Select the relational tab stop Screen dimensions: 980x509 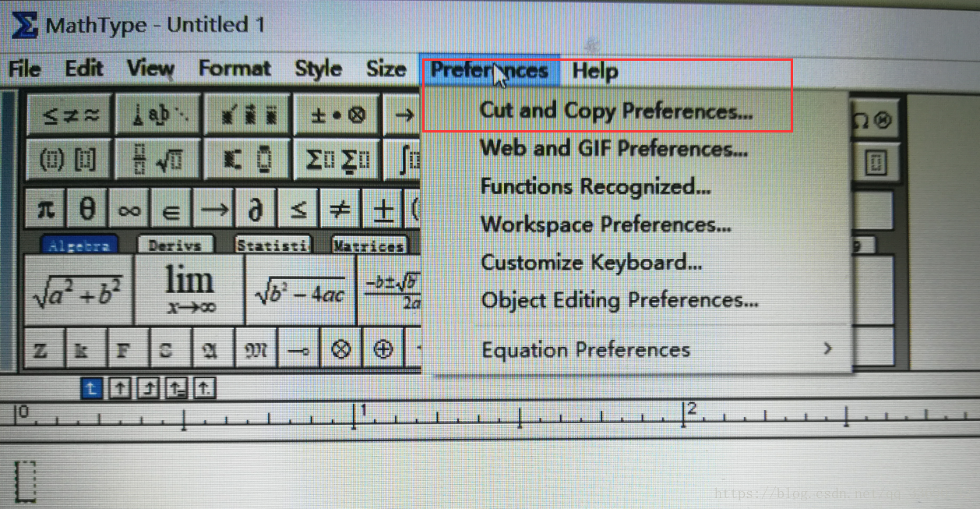pos(176,387)
